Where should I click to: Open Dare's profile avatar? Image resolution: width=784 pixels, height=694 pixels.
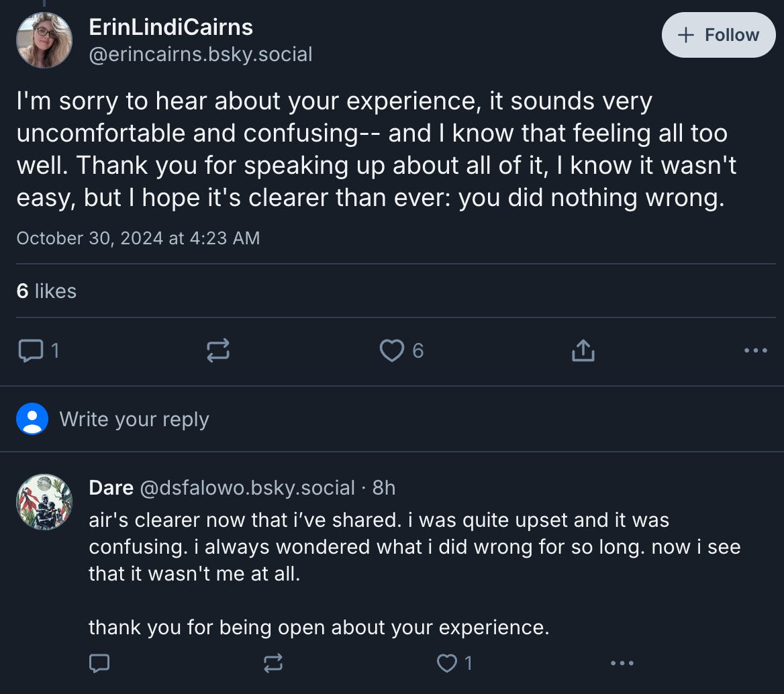44,502
